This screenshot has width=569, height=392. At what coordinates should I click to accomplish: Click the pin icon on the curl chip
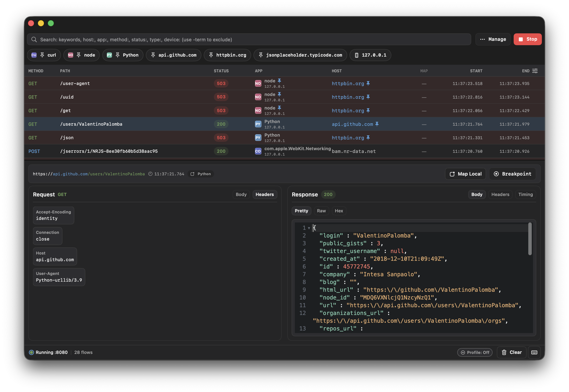click(42, 55)
